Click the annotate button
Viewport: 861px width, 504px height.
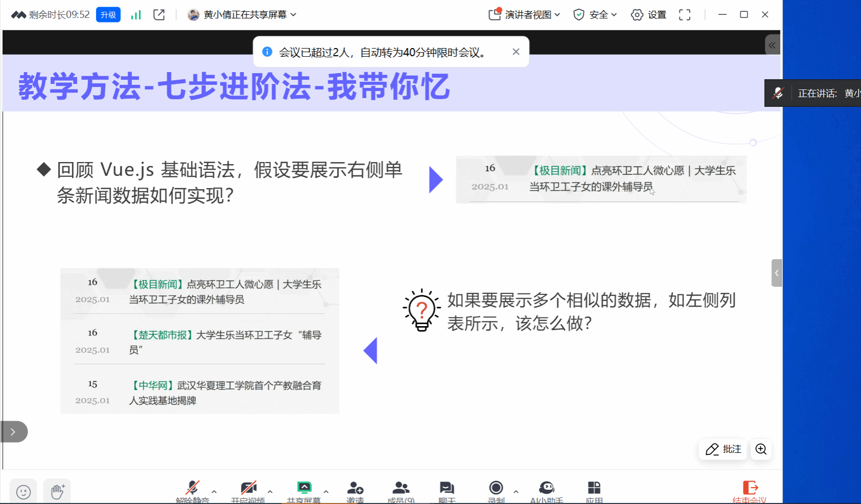coord(723,449)
